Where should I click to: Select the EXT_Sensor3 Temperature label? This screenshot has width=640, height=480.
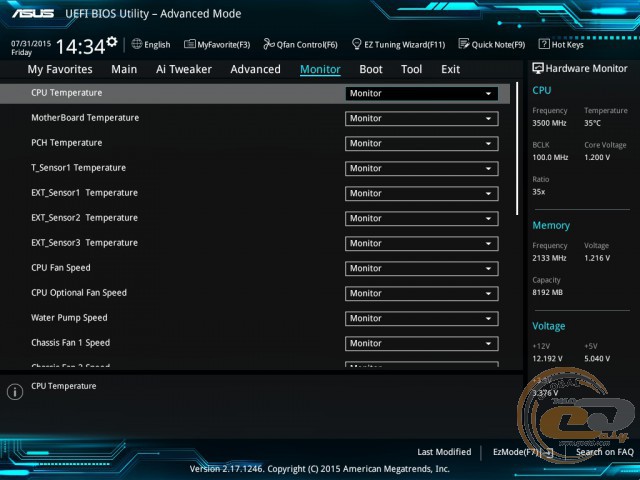coord(84,243)
